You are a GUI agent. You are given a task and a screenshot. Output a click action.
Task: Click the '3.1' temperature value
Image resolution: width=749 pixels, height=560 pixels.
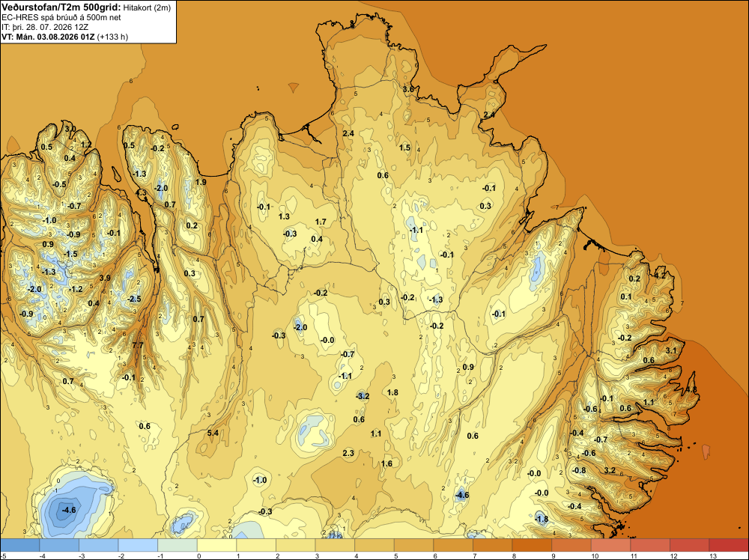[x=671, y=351]
